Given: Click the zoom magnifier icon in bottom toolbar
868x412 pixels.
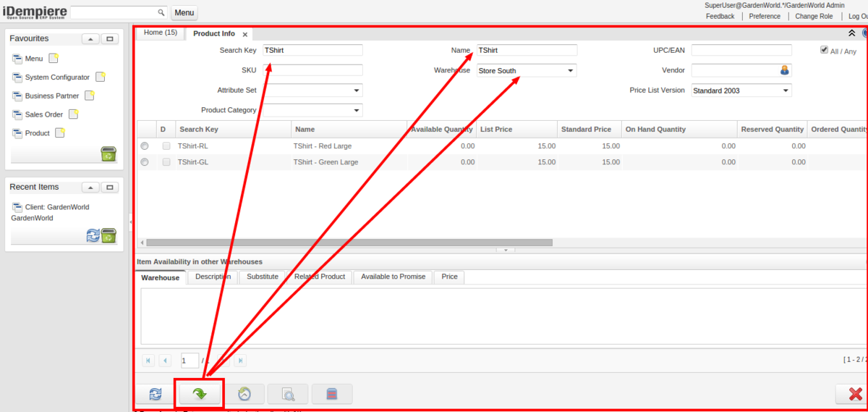Looking at the screenshot, I should [x=288, y=394].
